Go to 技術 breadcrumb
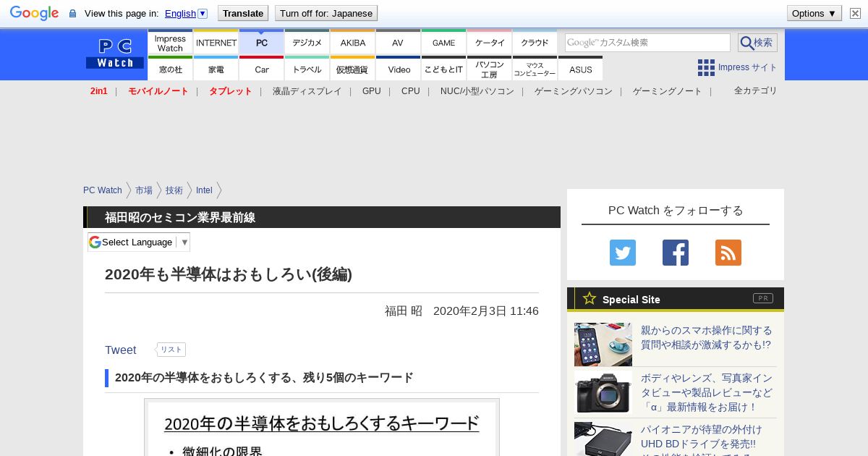Viewport: 868px width, 456px height. pos(174,190)
